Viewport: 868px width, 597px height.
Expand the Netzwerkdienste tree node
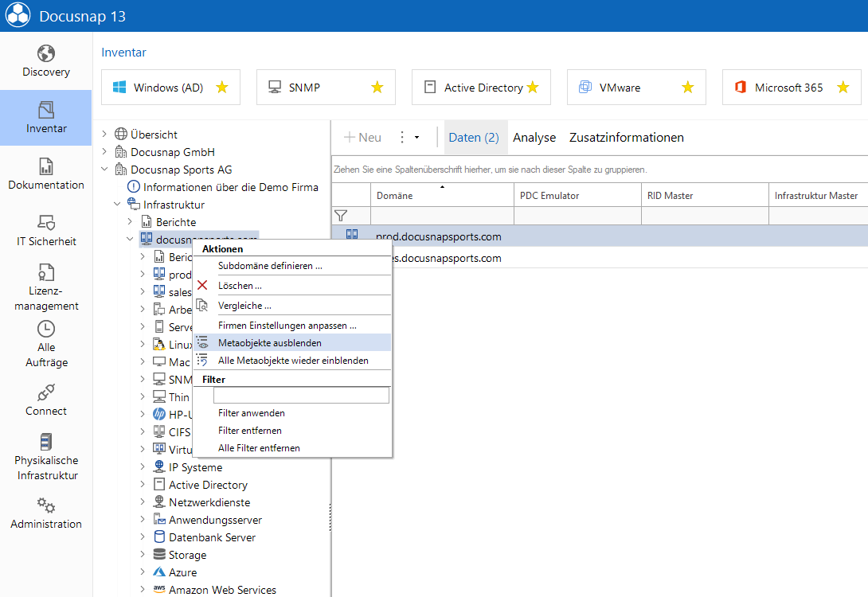143,501
